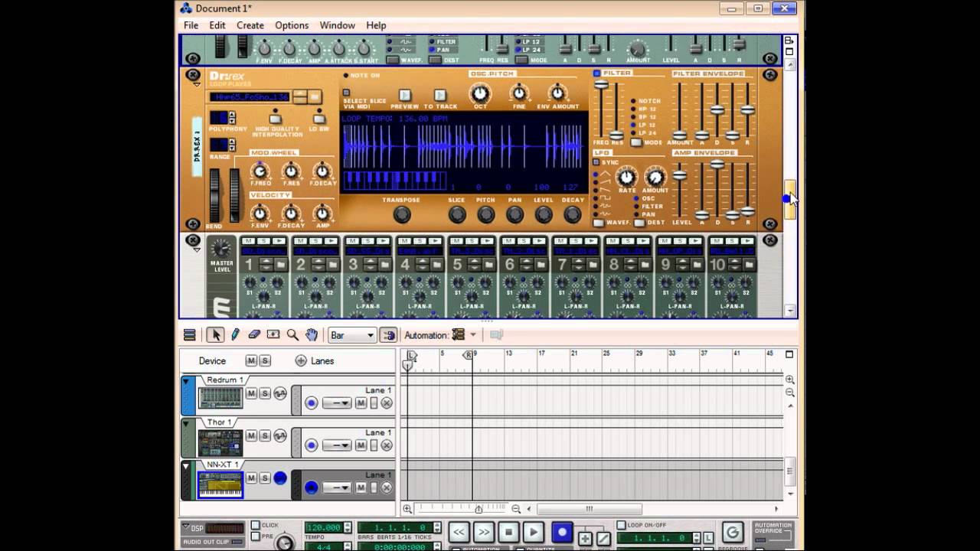
Task: Toggle High Quality Interpolation button
Action: (276, 119)
